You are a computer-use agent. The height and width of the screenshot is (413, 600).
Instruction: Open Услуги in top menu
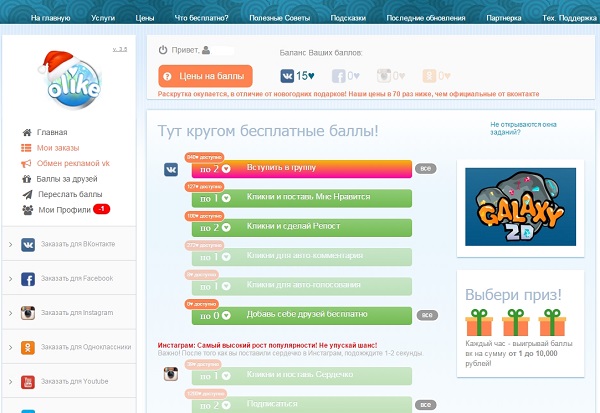pyautogui.click(x=103, y=18)
